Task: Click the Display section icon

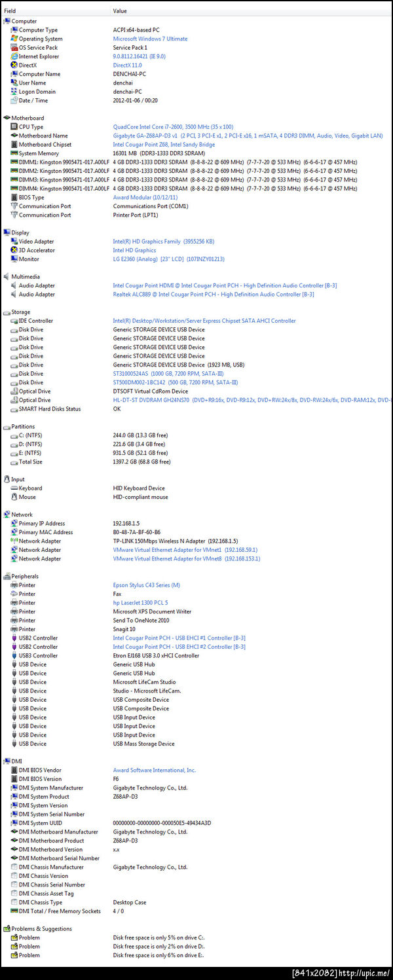Action: point(7,232)
